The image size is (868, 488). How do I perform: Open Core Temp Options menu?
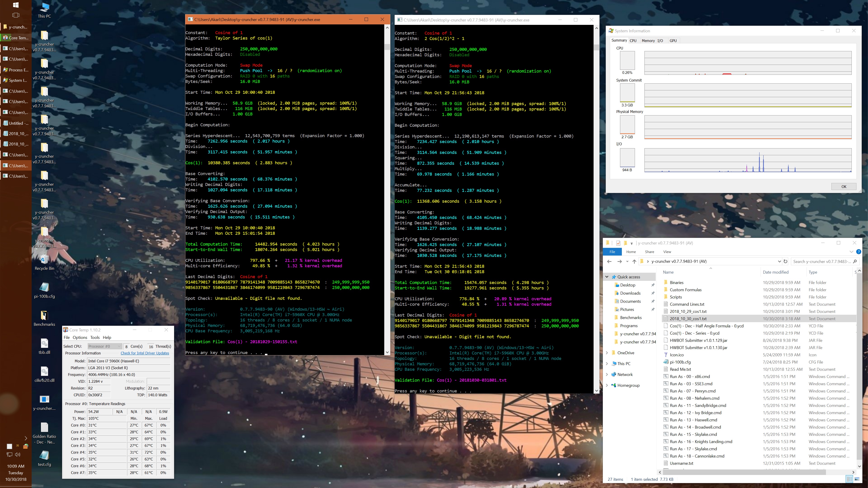(80, 338)
